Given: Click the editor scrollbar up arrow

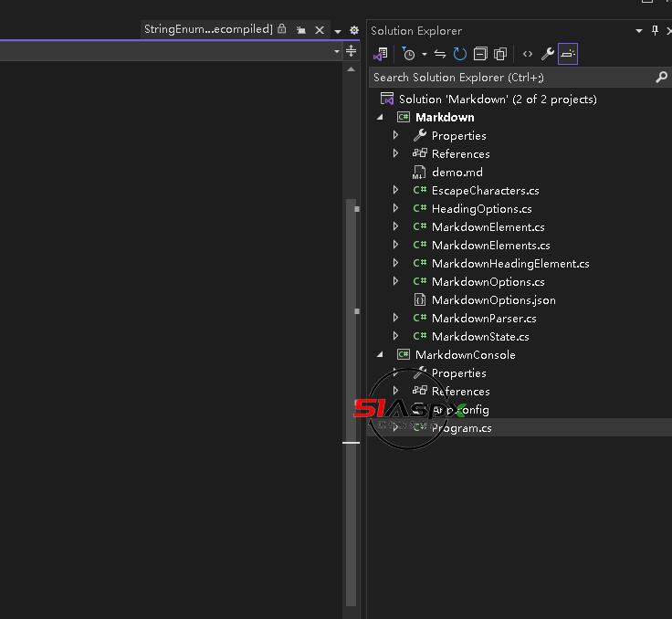Looking at the screenshot, I should tap(351, 69).
